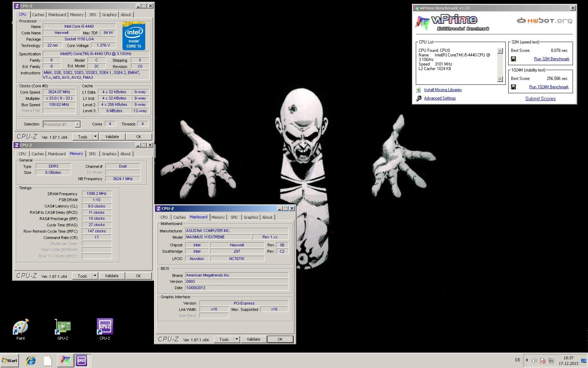Click the Start button
Image resolution: width=588 pixels, height=368 pixels.
(x=9, y=360)
